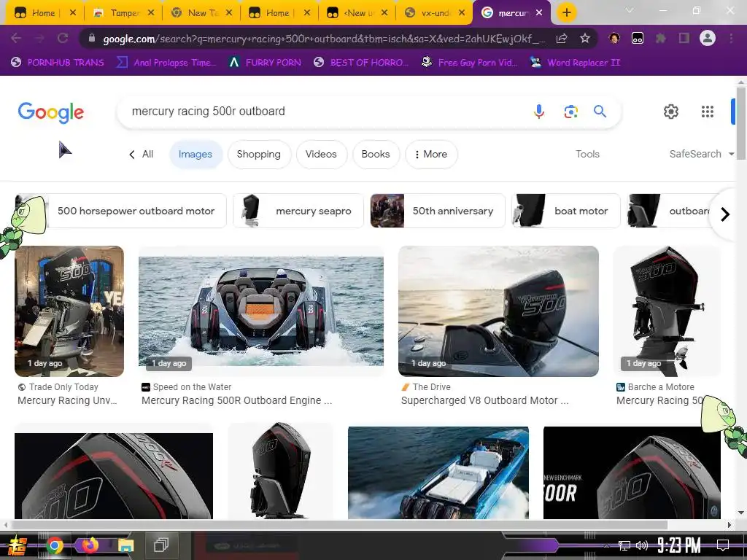Open Firefox from the taskbar

(89, 545)
